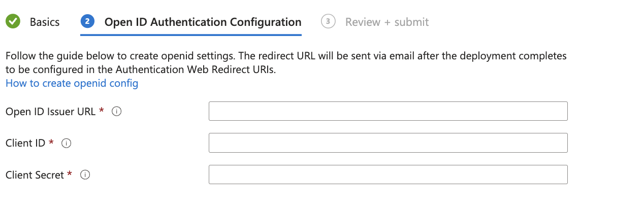Click the Client Secret label text
The image size is (644, 209).
click(35, 175)
